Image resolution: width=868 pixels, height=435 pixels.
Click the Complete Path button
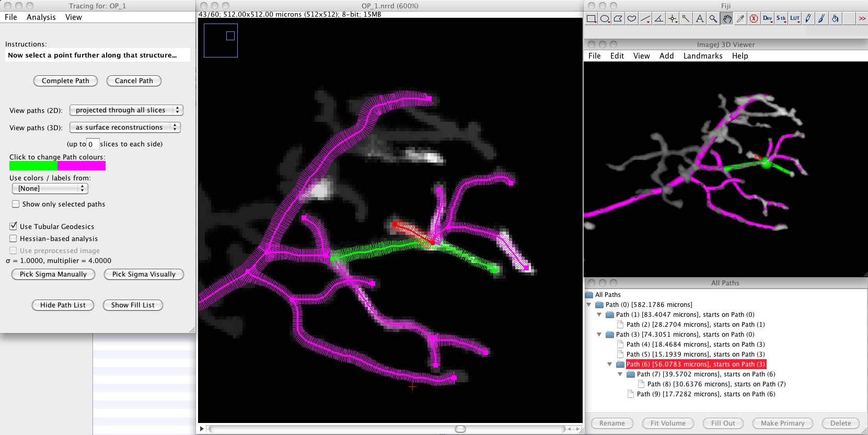65,81
